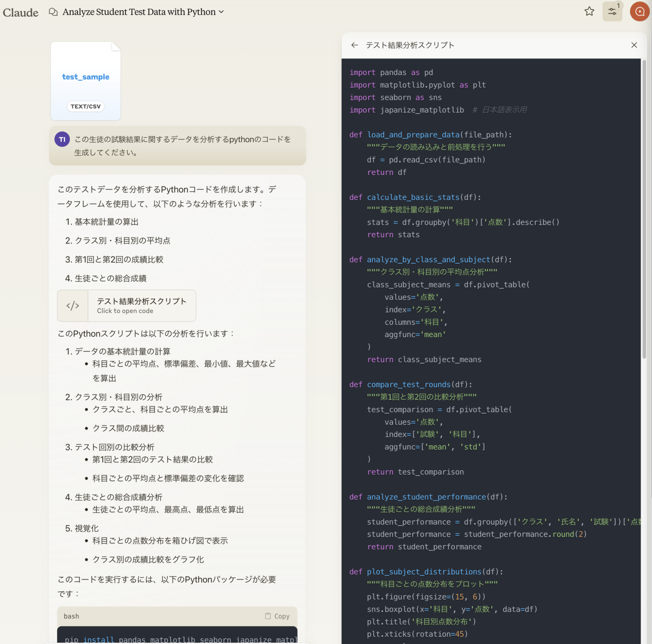Open the conversation title dropdown chevron
Viewport: 652px width, 644px height.
221,12
